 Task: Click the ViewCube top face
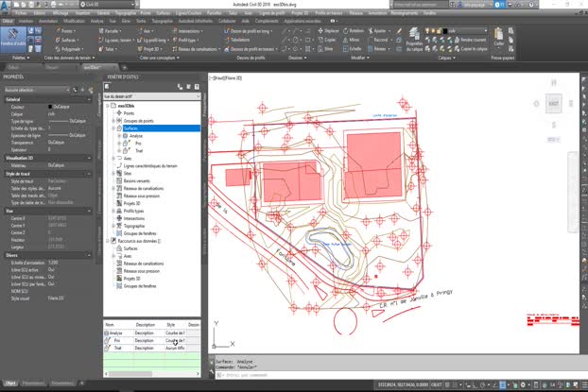coord(554,103)
